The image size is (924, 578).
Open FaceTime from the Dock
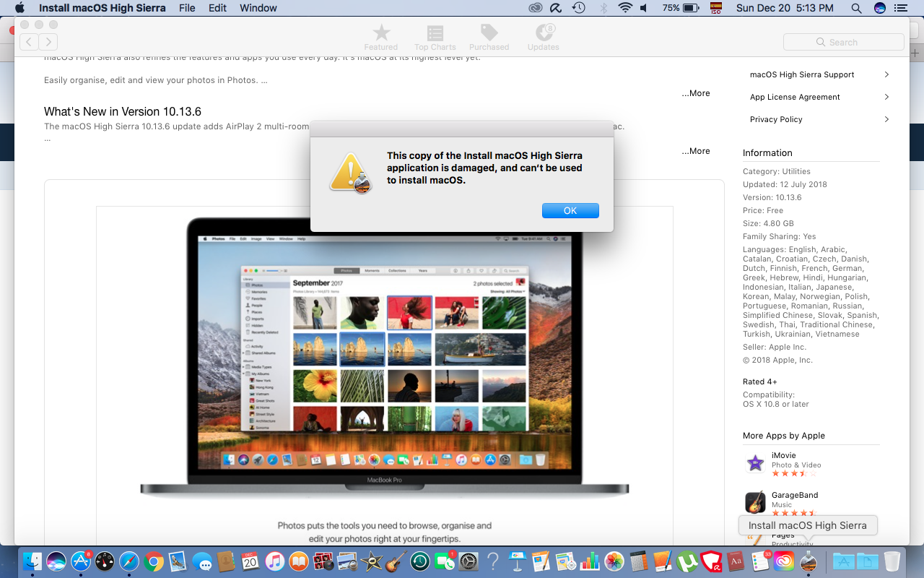pos(445,561)
